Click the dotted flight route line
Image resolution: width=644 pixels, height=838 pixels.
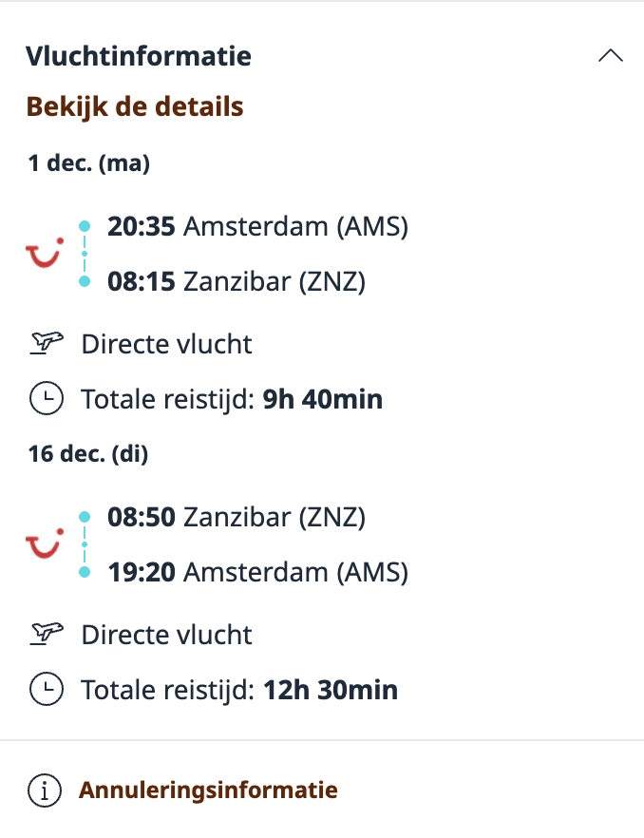(x=84, y=252)
